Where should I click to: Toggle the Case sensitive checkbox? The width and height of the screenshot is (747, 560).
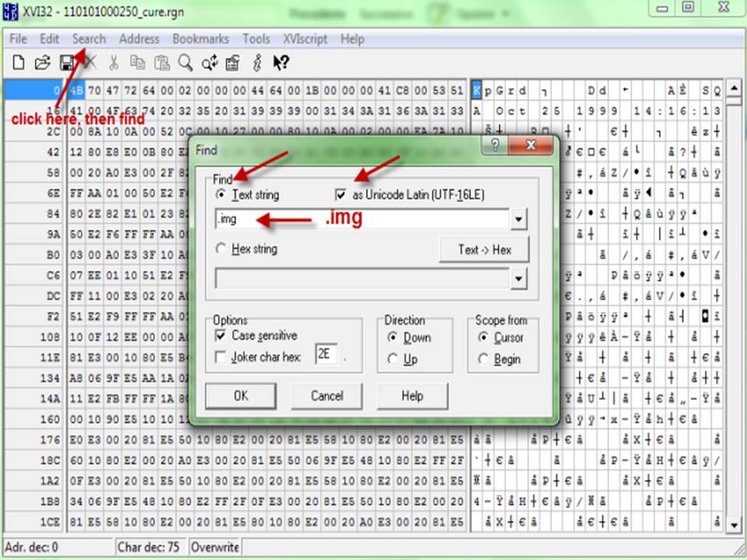[x=220, y=336]
